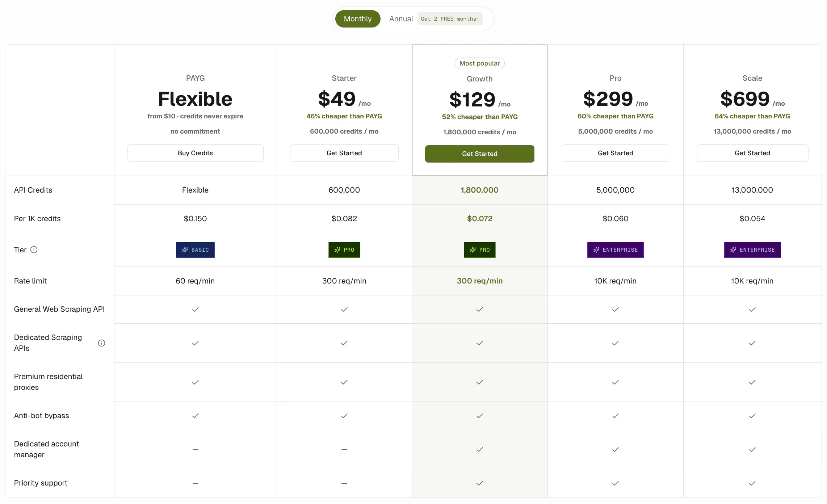The width and height of the screenshot is (827, 504).
Task: Switch billing to Annual
Action: [401, 19]
